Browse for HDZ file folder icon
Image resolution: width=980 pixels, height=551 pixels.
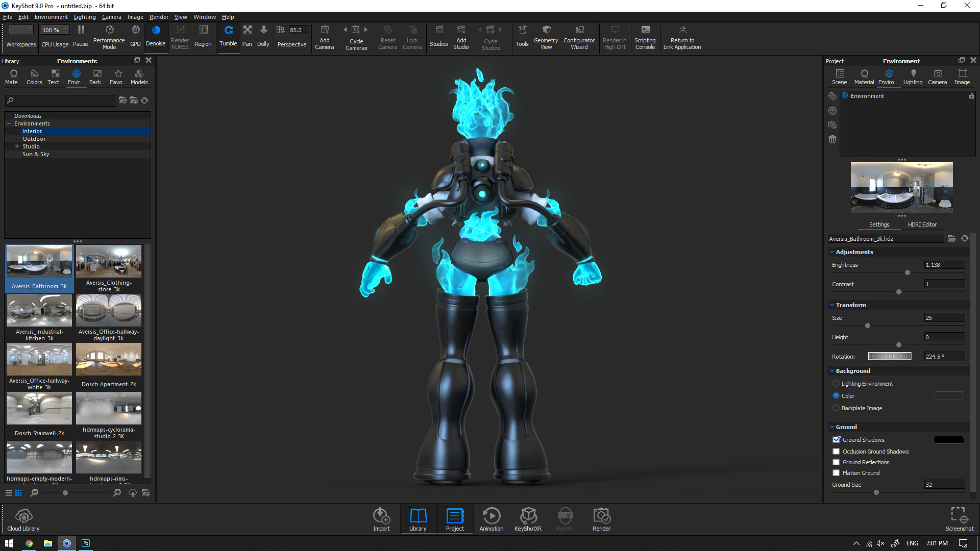[x=952, y=238]
